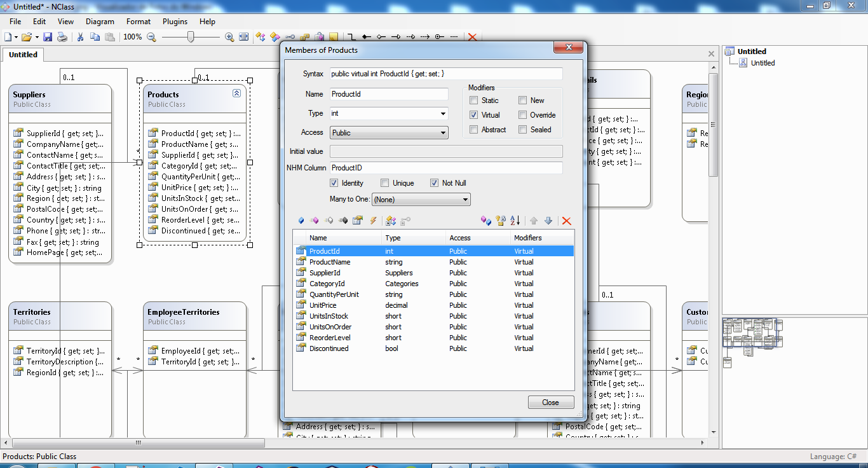Open the Open file dropdown arrow
The image size is (868, 468).
(36, 37)
